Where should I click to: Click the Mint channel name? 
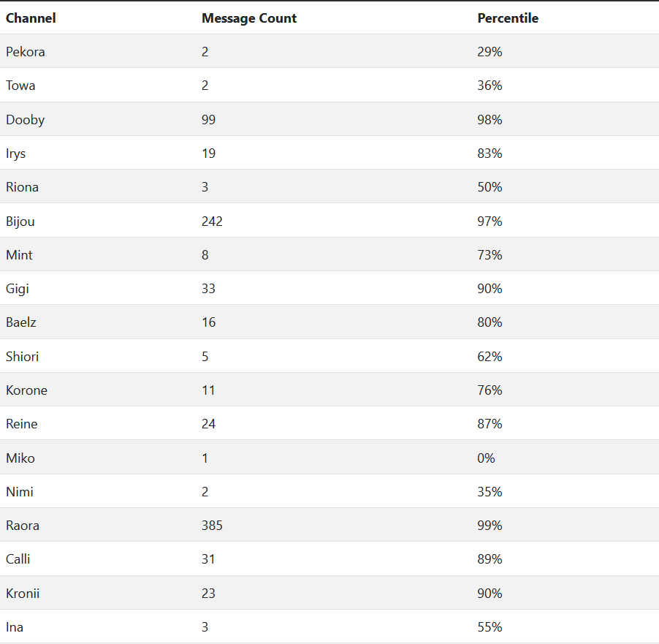(19, 255)
